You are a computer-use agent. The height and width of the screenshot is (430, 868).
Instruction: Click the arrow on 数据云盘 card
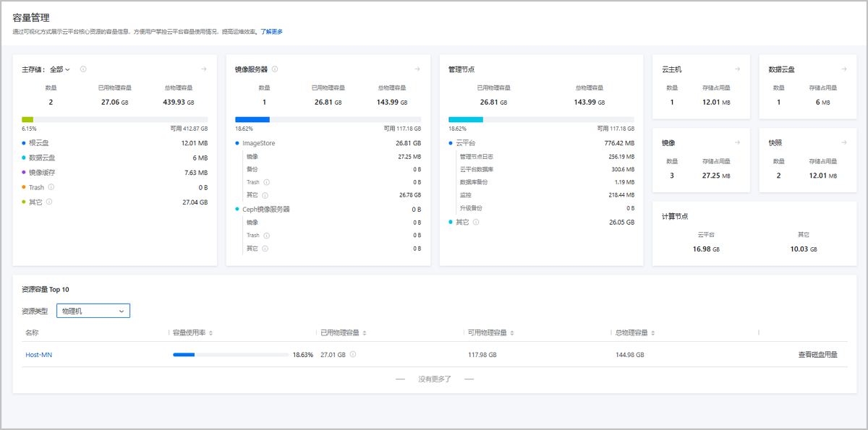pos(843,69)
